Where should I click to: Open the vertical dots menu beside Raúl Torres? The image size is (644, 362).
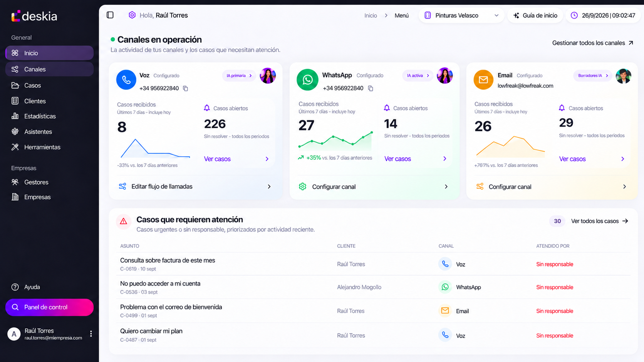(91, 334)
